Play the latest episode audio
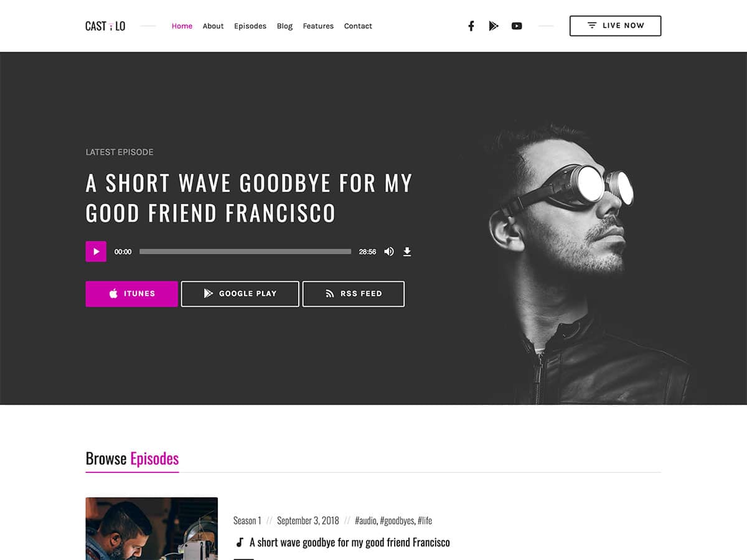Screen dimensions: 747x560 click(96, 251)
